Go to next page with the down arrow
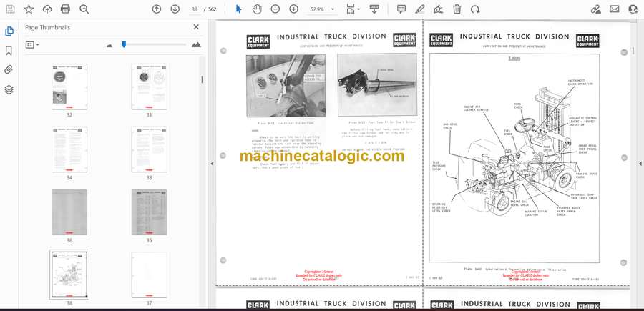Screen dimensions: 644x311 (175, 9)
